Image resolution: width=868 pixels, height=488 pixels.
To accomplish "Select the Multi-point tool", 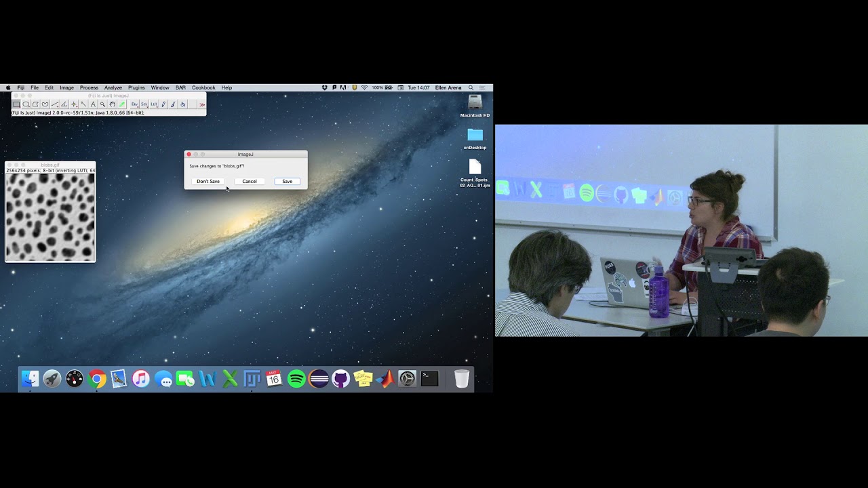I will (74, 104).
